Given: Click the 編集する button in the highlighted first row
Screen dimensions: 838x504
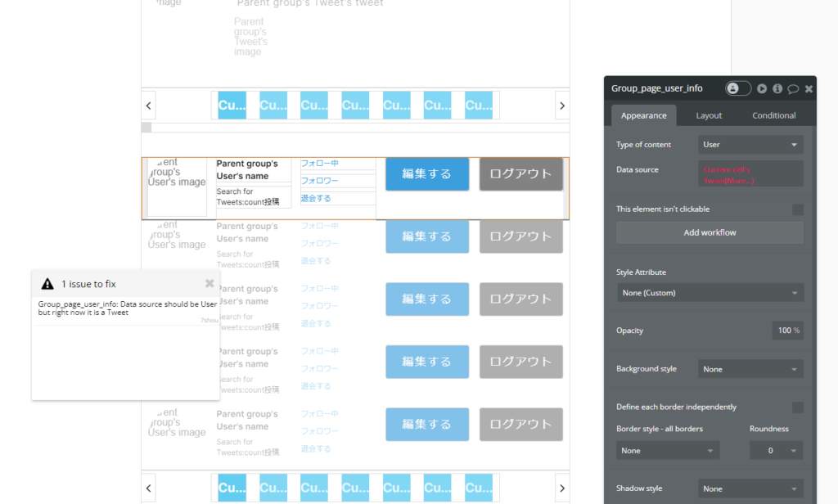Looking at the screenshot, I should pos(427,173).
